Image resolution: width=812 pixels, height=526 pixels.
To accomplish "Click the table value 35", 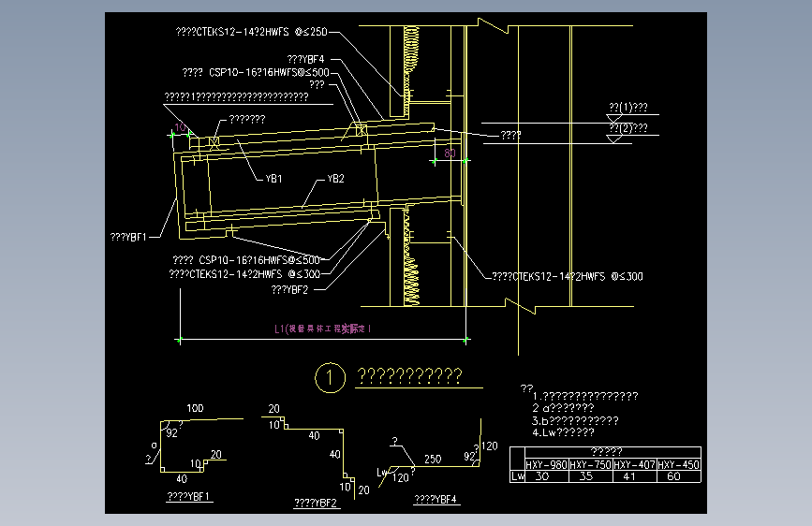I will tap(586, 476).
